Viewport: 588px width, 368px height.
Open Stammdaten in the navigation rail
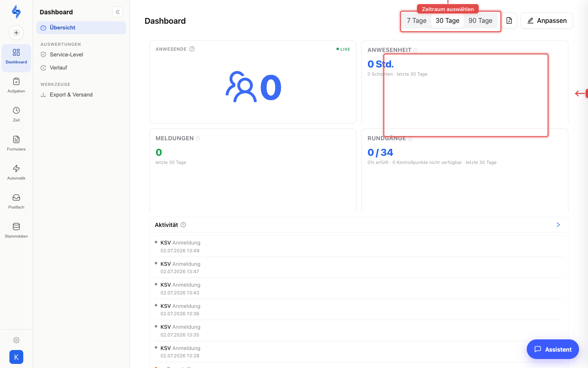pyautogui.click(x=16, y=231)
